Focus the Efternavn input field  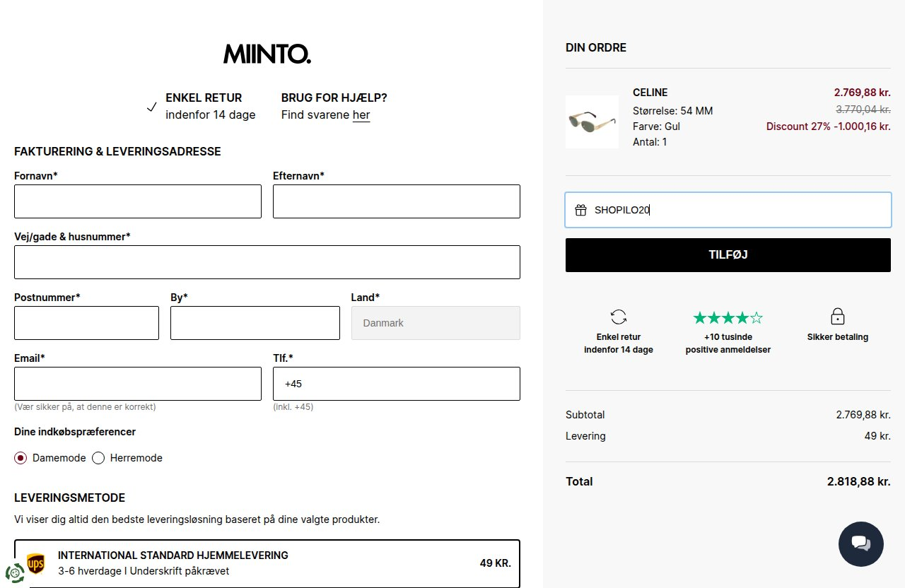(397, 201)
